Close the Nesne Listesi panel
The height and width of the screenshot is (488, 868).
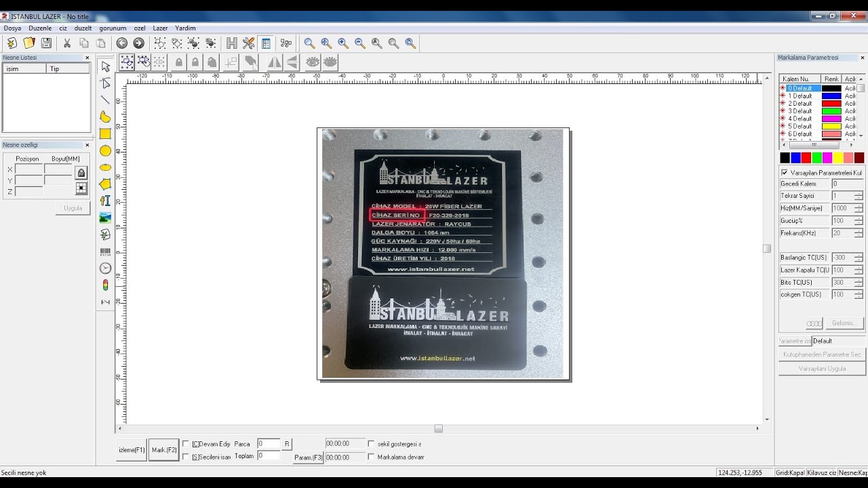point(87,58)
